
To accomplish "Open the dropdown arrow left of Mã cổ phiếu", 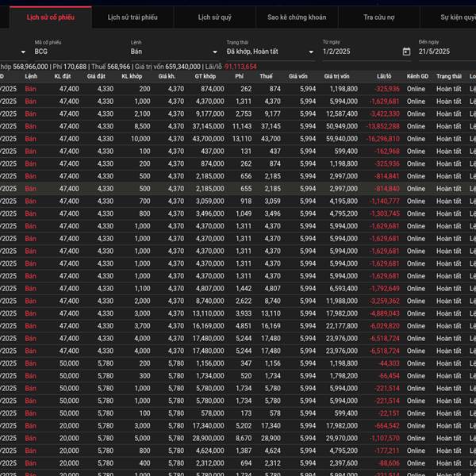I will click(23, 52).
